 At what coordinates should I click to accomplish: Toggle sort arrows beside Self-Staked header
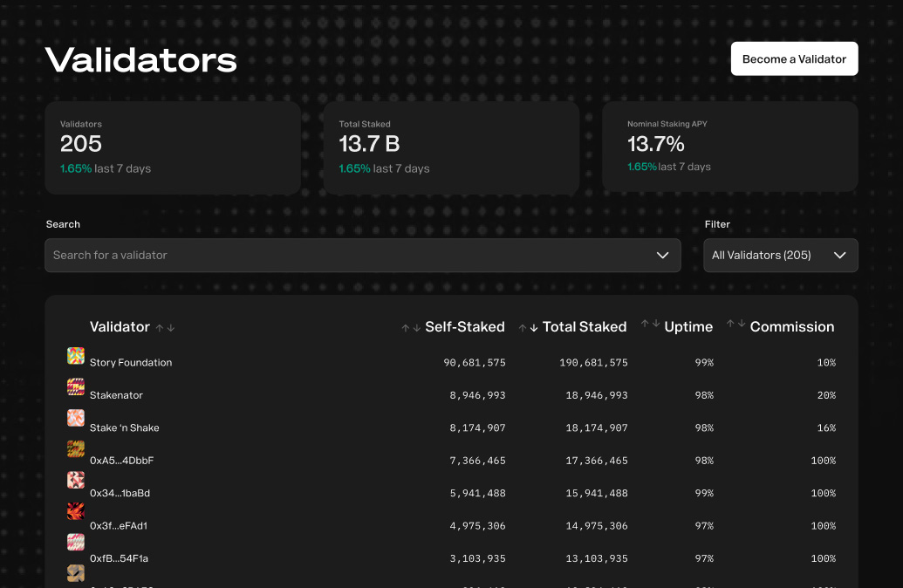pos(411,328)
